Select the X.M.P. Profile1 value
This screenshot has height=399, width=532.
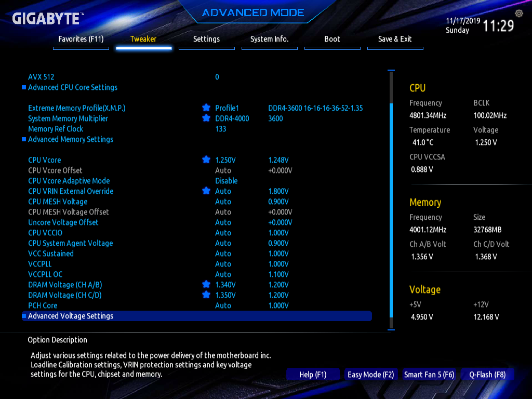[227, 108]
